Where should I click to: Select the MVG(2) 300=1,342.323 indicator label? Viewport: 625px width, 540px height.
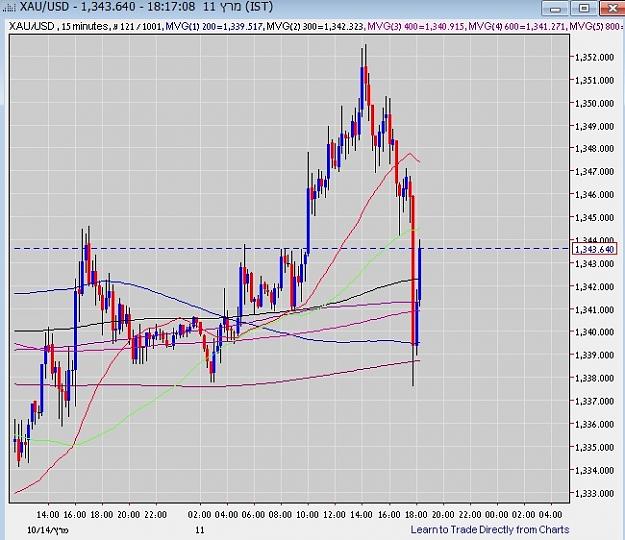[315, 26]
